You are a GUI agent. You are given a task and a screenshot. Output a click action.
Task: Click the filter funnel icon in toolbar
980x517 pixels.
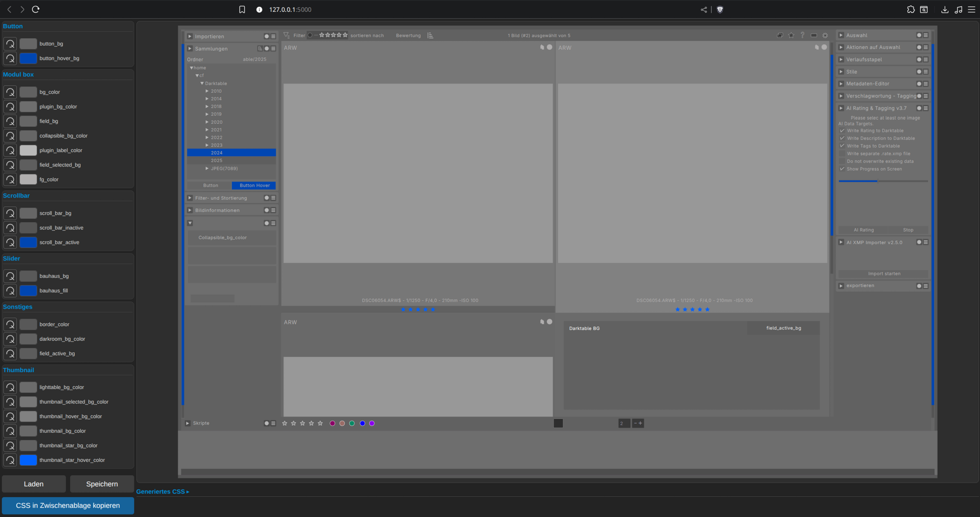287,35
